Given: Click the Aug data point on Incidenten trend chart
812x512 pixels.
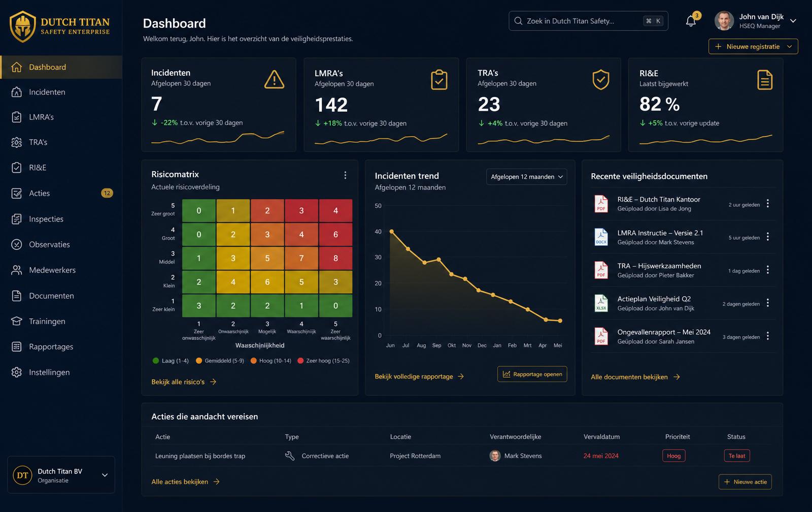Looking at the screenshot, I should [425, 263].
